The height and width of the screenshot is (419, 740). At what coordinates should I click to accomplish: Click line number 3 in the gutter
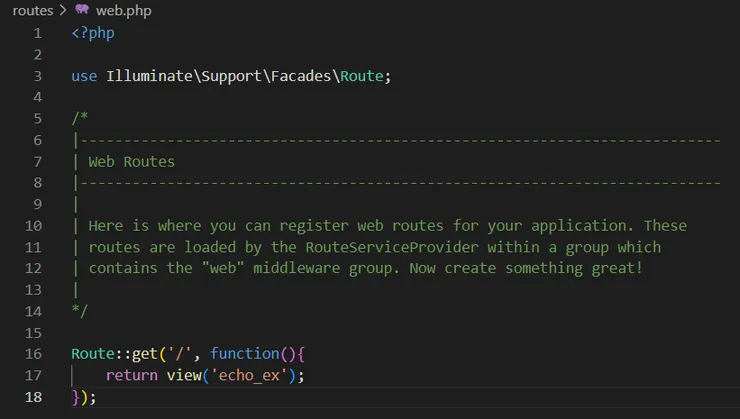[38, 76]
